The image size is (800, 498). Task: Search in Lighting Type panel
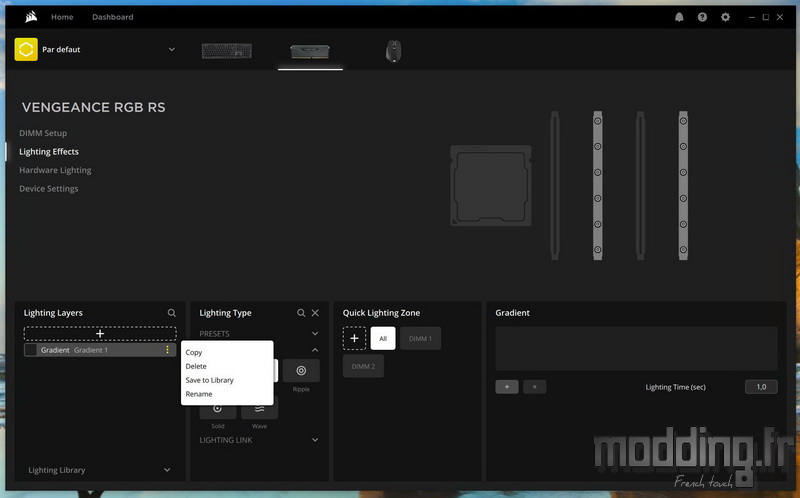(301, 313)
